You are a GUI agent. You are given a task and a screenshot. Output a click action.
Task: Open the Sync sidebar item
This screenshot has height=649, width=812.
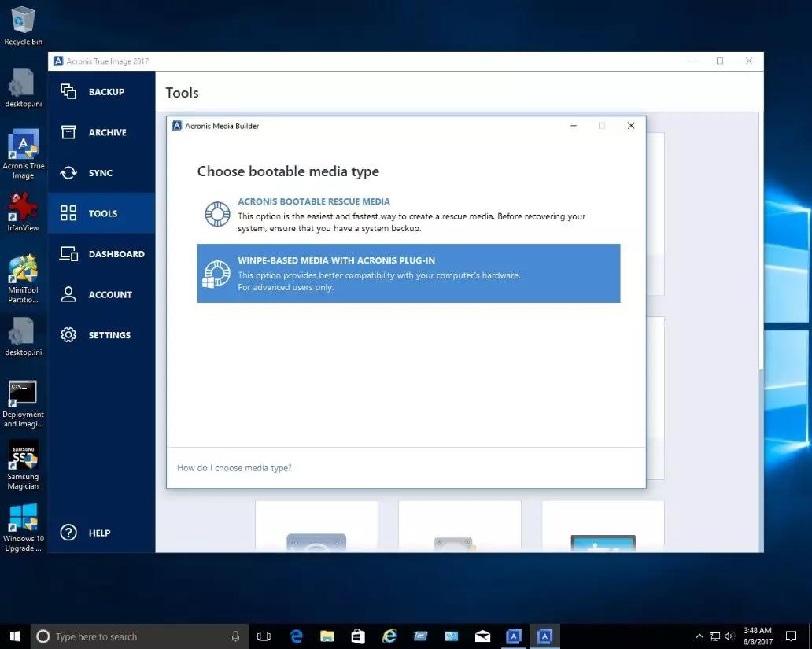(x=101, y=173)
